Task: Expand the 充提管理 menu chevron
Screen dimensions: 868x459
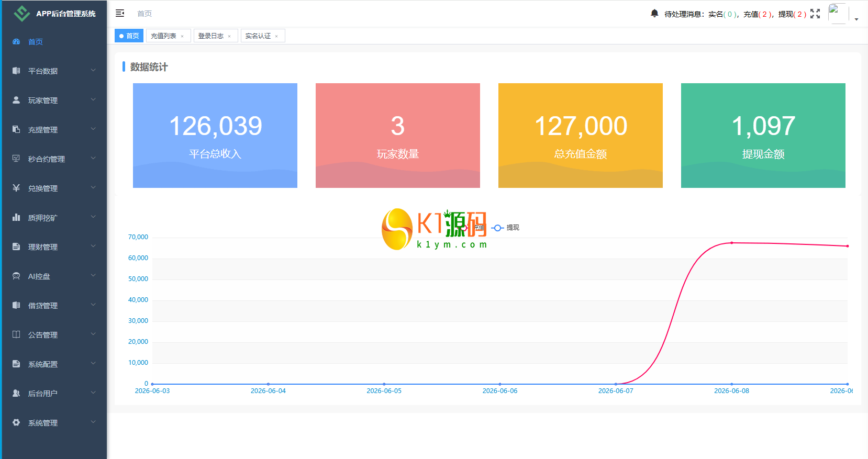Action: [93, 129]
